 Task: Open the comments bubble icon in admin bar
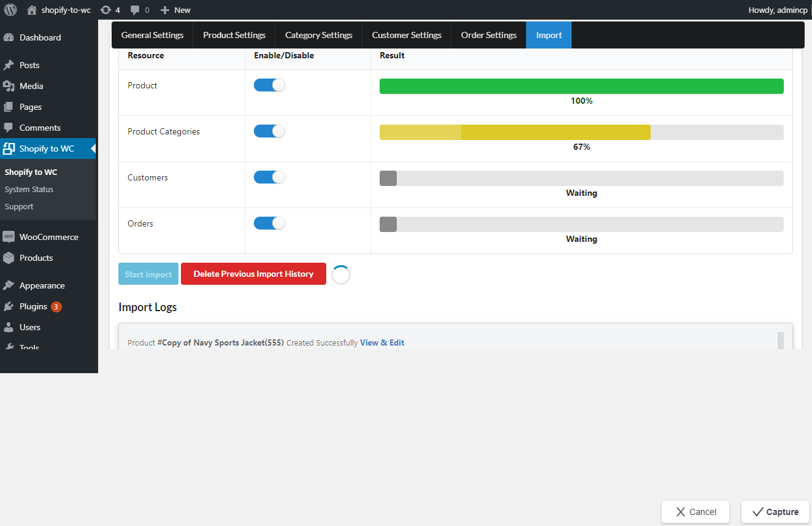[135, 10]
